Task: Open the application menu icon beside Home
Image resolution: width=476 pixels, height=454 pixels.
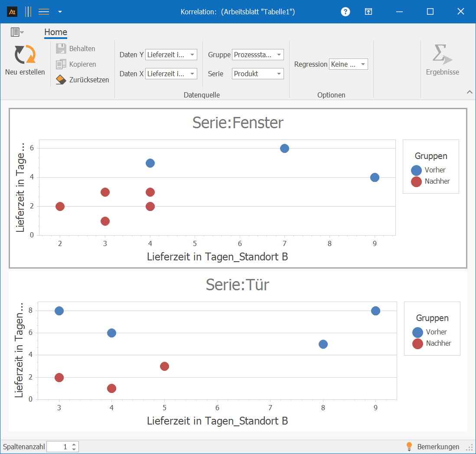Action: 17,32
